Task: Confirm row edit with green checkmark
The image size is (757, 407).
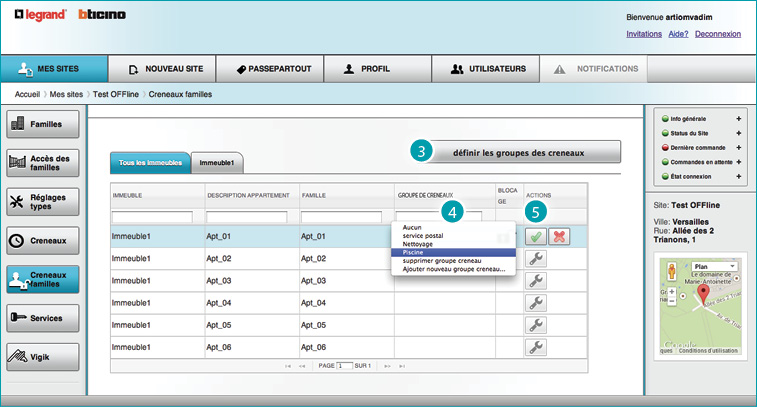Action: (x=535, y=236)
